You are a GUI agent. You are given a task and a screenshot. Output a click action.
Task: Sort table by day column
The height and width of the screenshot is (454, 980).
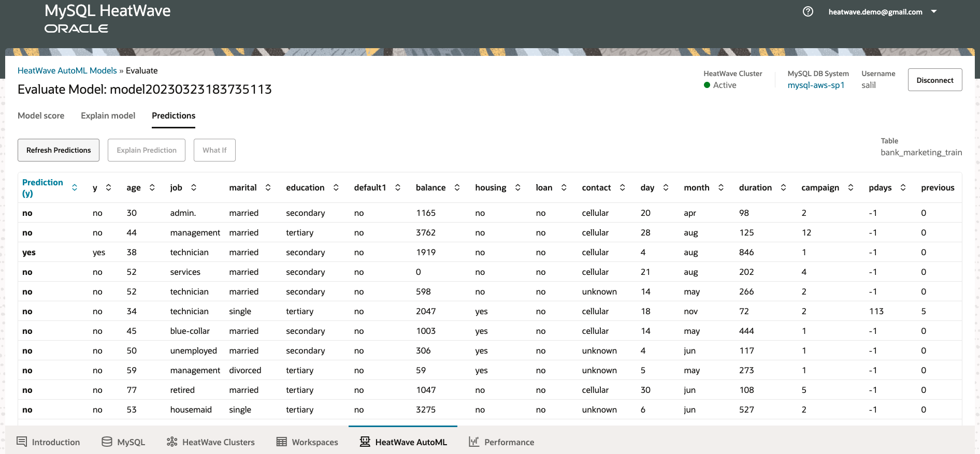(666, 187)
